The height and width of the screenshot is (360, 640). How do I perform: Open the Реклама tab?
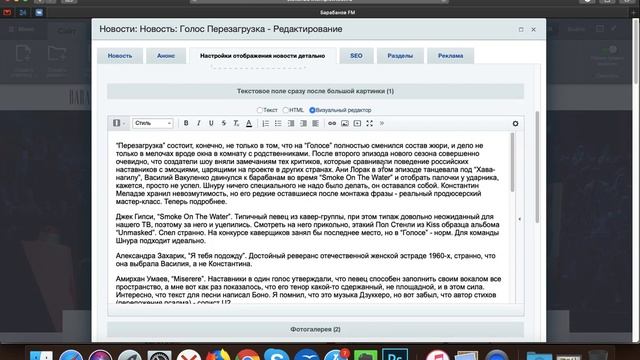tap(451, 56)
